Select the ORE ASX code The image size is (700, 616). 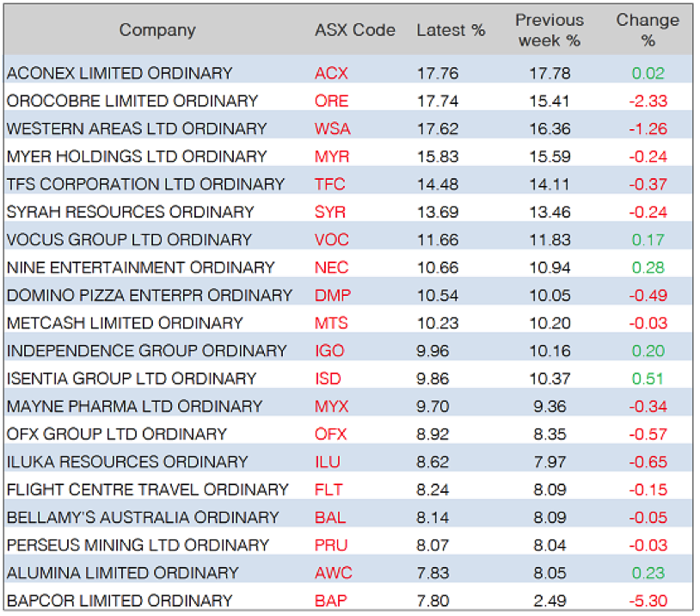[331, 101]
